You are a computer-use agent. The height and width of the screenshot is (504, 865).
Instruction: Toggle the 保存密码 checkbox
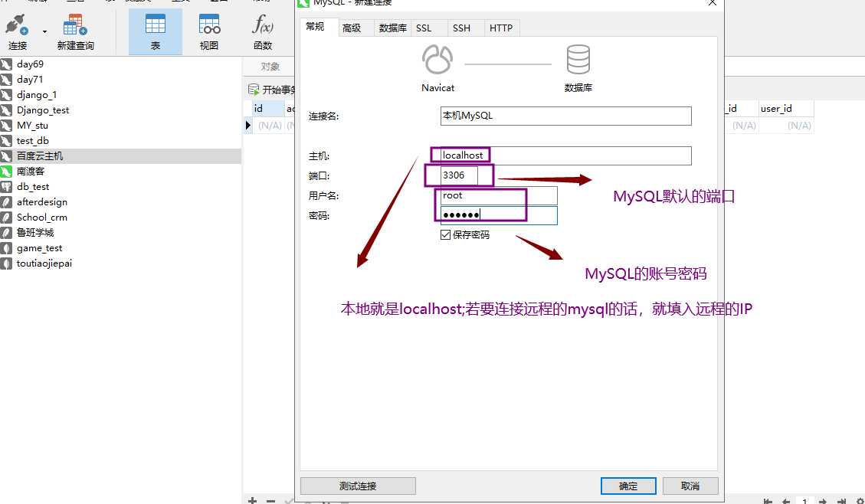click(x=446, y=235)
